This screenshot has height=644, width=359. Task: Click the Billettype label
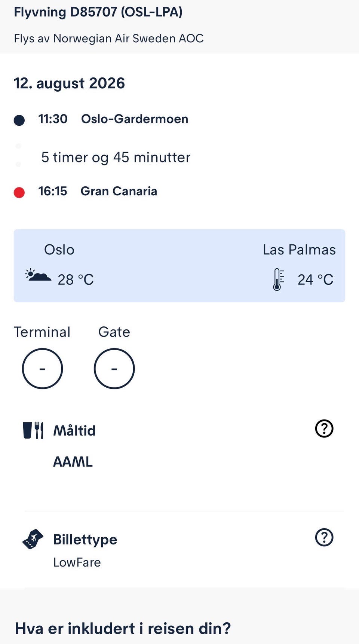pos(85,540)
